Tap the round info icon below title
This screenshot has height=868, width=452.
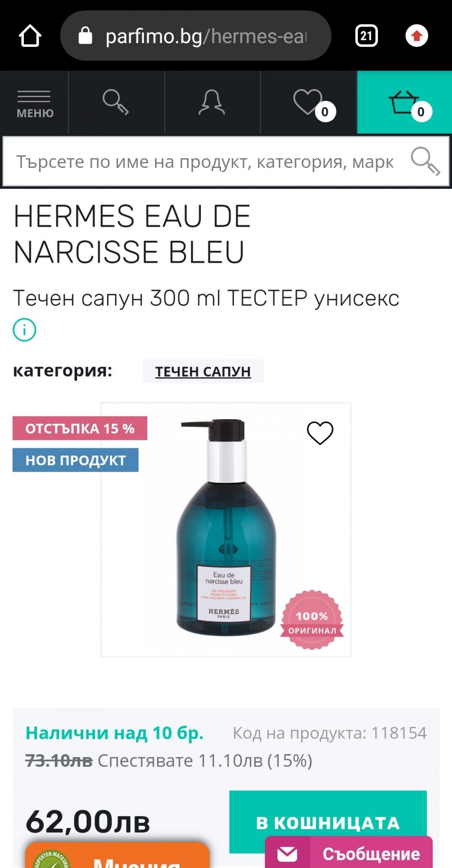[24, 330]
